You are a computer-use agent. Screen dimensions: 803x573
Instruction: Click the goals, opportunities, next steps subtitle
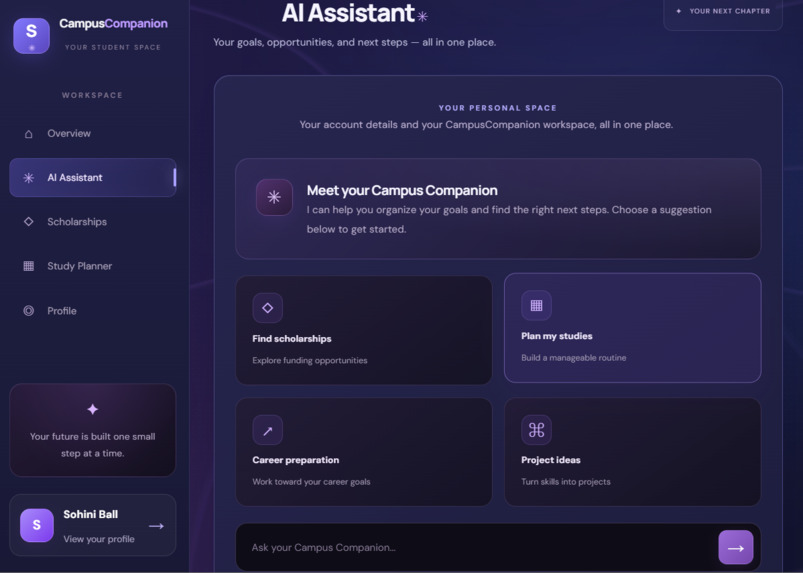pos(354,43)
